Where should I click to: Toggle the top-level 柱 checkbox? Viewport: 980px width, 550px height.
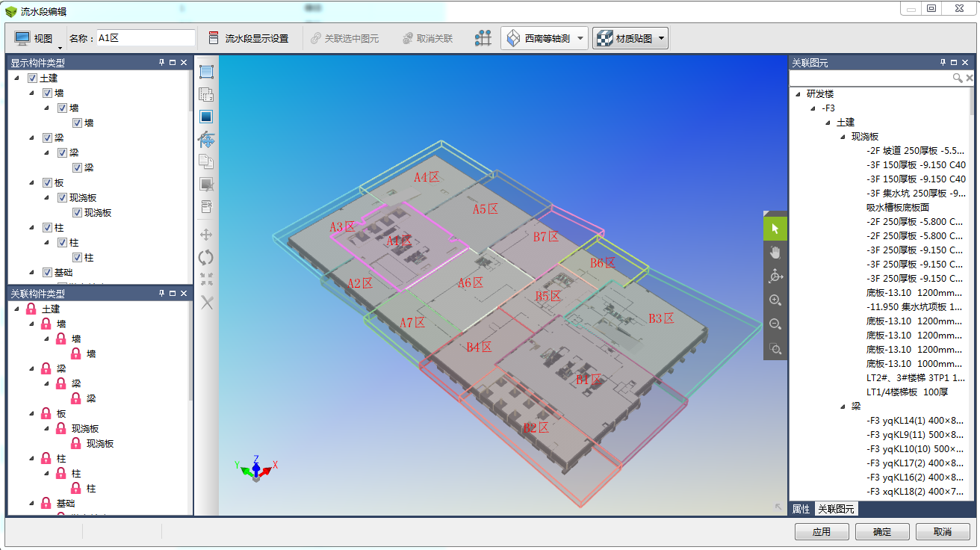(47, 227)
